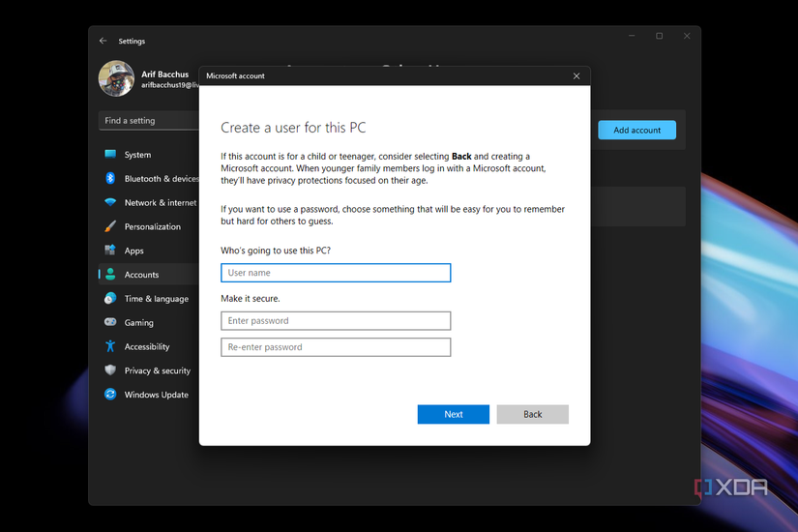Select the Apps icon in sidebar
Viewport: 798px width, 532px height.
[110, 251]
